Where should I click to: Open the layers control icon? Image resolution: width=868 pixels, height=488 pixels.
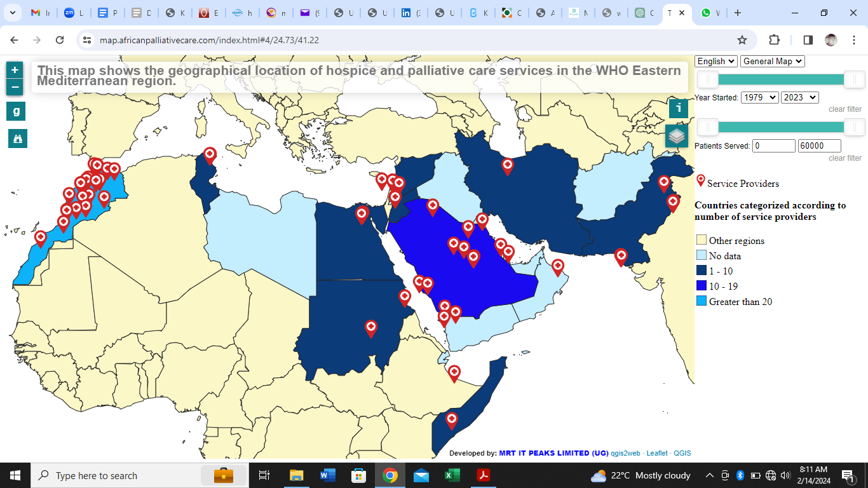click(x=677, y=135)
